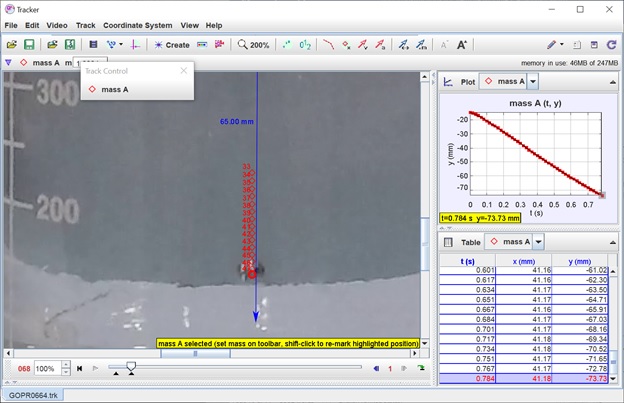The width and height of the screenshot is (624, 403).
Task: Click the Open file folder icon
Action: (12, 45)
